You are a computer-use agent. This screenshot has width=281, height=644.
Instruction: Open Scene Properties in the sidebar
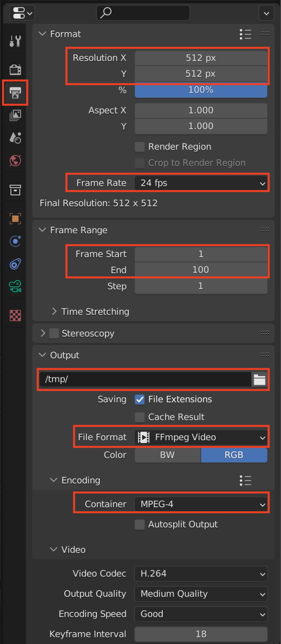point(15,138)
